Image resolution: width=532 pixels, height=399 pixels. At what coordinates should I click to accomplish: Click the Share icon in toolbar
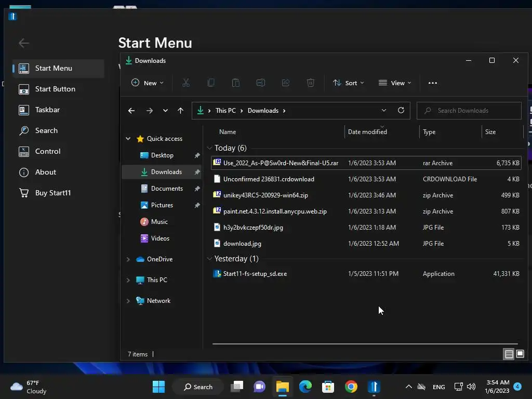coord(286,83)
